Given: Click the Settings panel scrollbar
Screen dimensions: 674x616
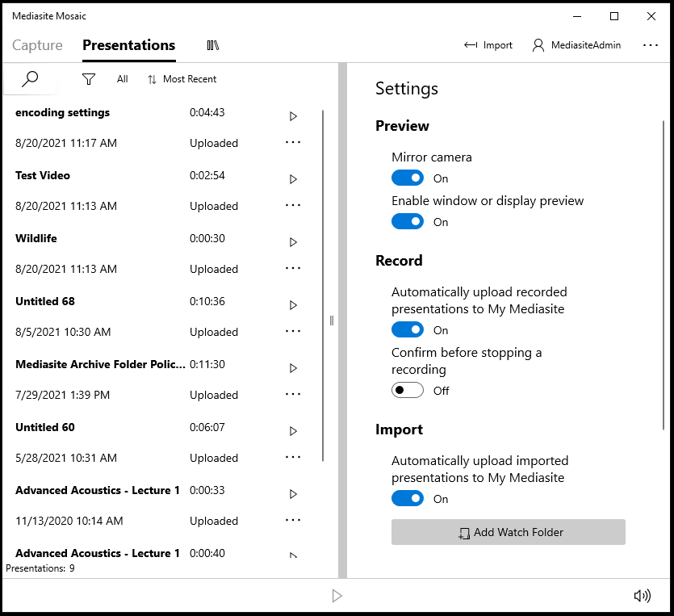Looking at the screenshot, I should click(664, 275).
